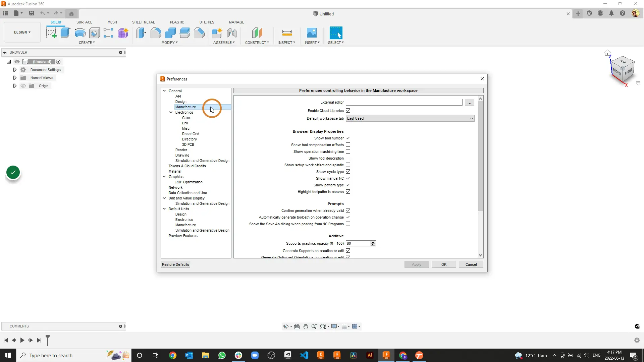Open Visual Studio Code from the taskbar
The height and width of the screenshot is (362, 644).
point(304,355)
